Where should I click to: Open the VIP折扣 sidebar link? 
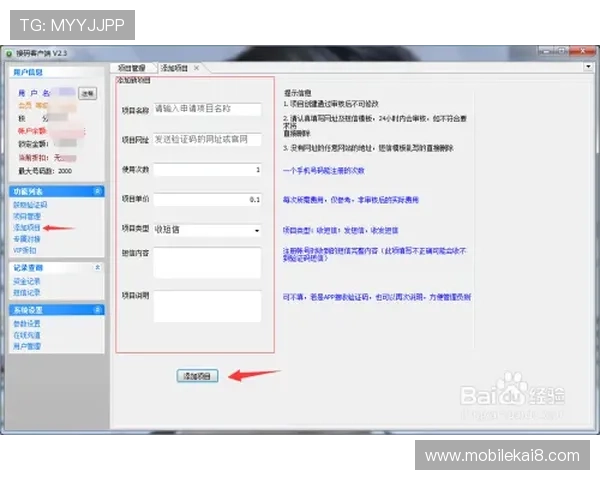(24, 250)
